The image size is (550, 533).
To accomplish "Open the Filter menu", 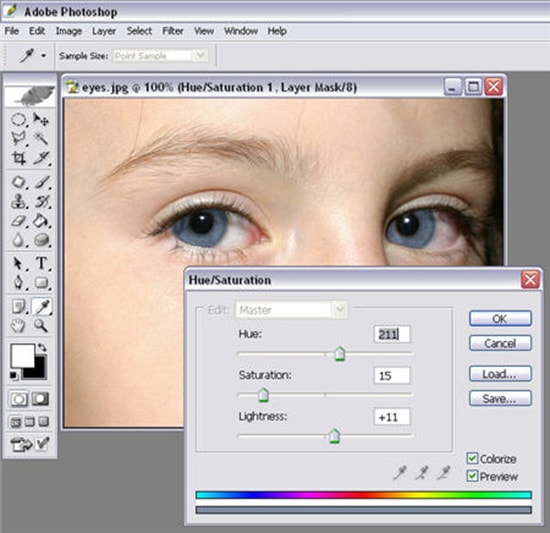I will tap(173, 31).
